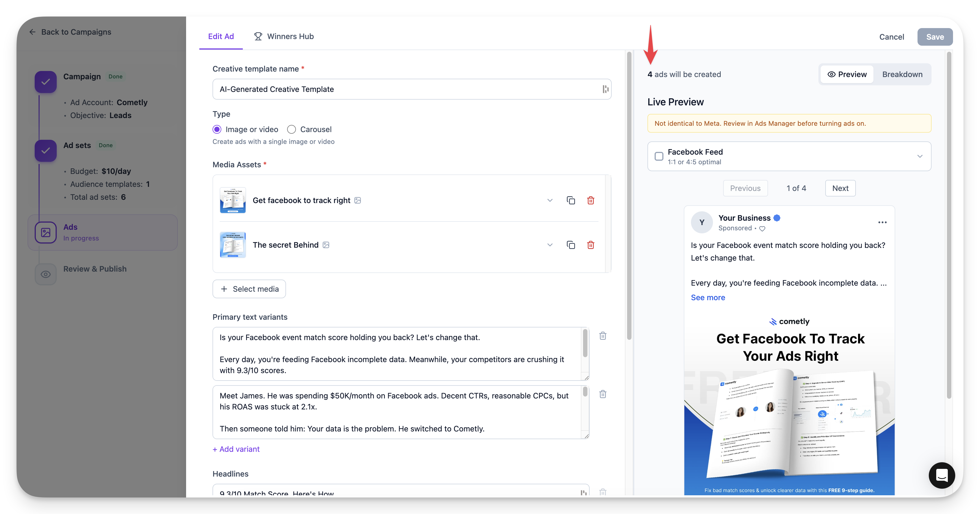Expand 'The secret Behind' asset details
Viewport: 980px width, 514px height.
(x=550, y=245)
